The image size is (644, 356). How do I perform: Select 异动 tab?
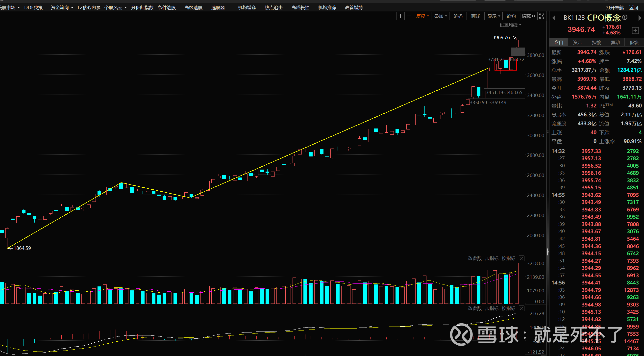(615, 43)
